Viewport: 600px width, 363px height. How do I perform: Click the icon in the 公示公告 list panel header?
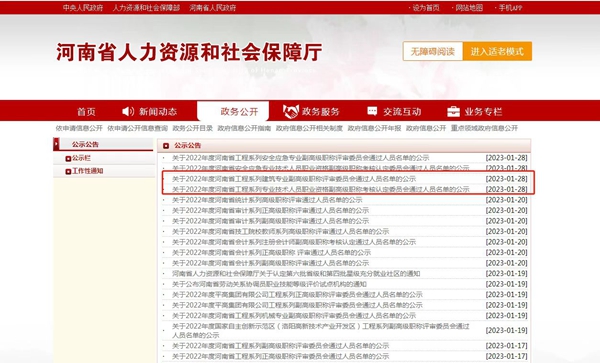(x=166, y=146)
